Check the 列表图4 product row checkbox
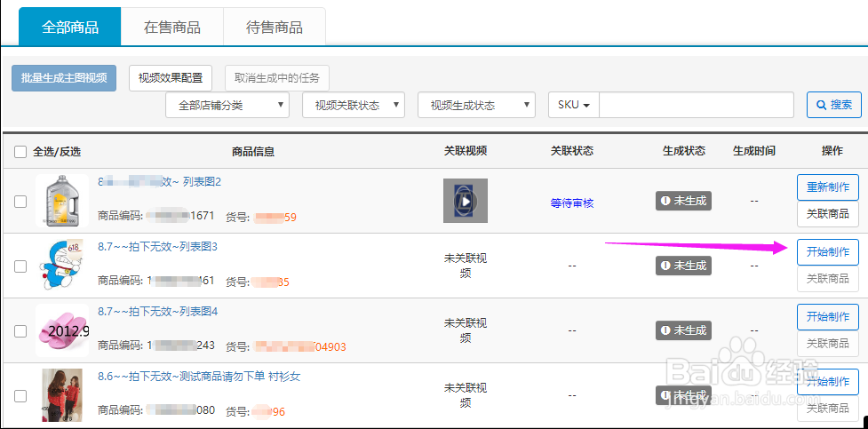Image resolution: width=868 pixels, height=429 pixels. [20, 331]
